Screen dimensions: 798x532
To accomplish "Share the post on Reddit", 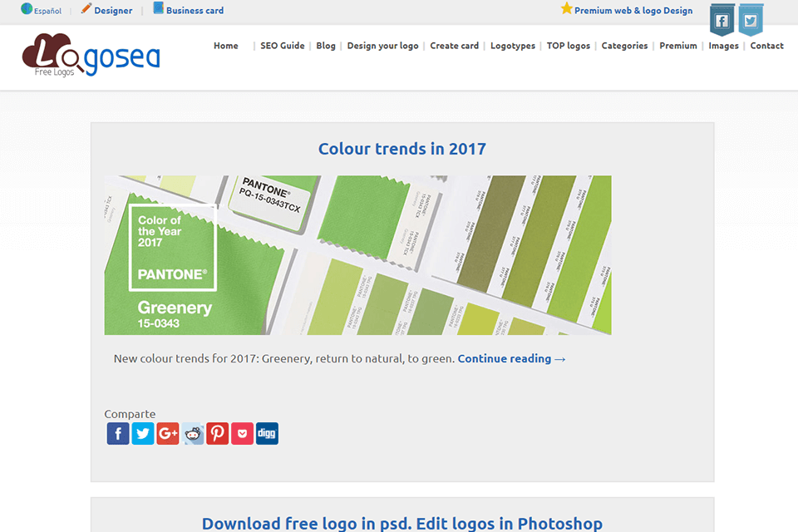I will pyautogui.click(x=192, y=434).
